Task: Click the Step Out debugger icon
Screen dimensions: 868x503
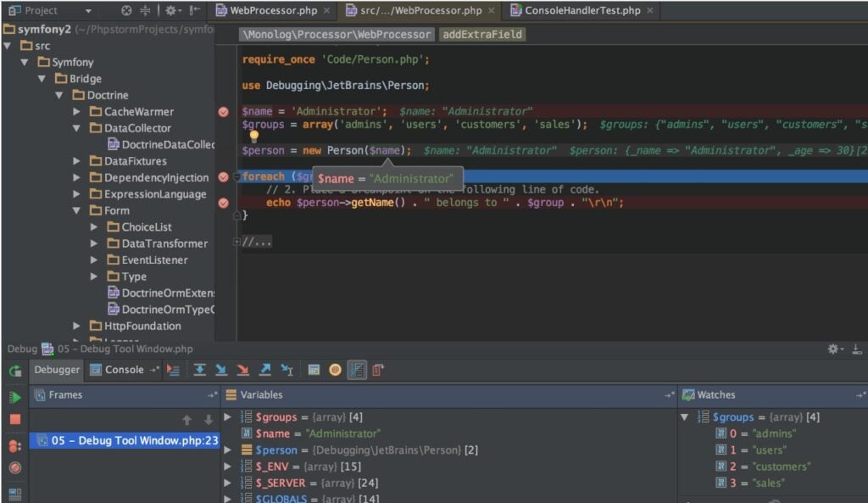Action: 265,370
